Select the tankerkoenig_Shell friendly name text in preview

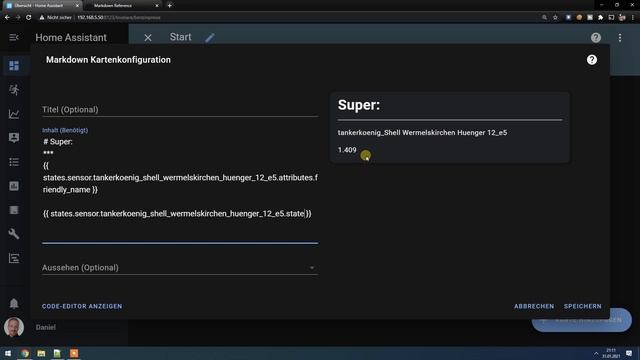[x=422, y=133]
